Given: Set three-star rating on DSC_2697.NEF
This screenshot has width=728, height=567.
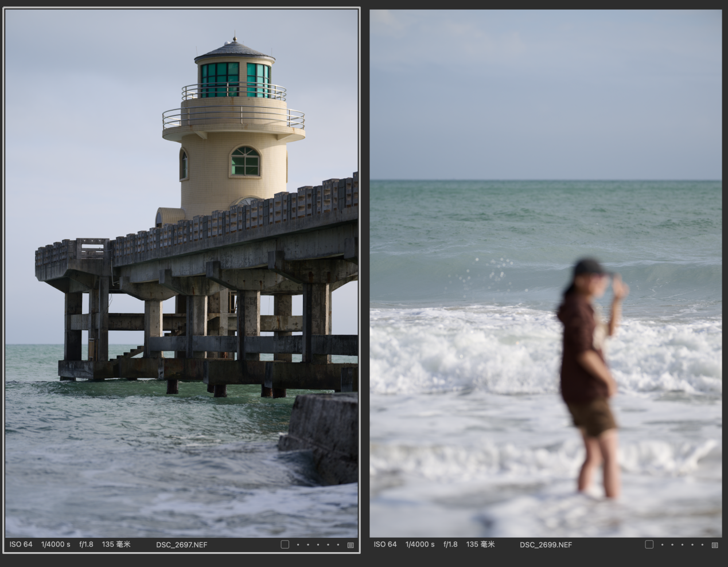Looking at the screenshot, I should (318, 545).
